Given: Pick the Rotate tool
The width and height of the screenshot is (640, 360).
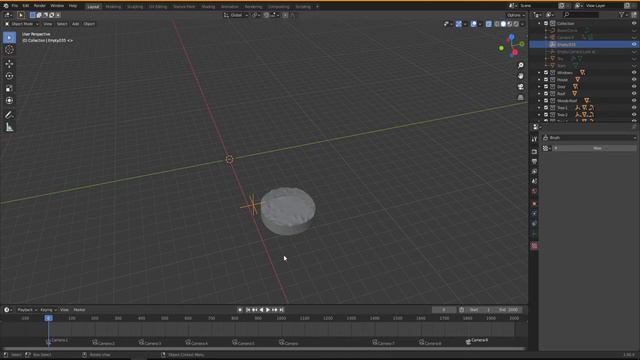Looking at the screenshot, I should (x=9, y=76).
